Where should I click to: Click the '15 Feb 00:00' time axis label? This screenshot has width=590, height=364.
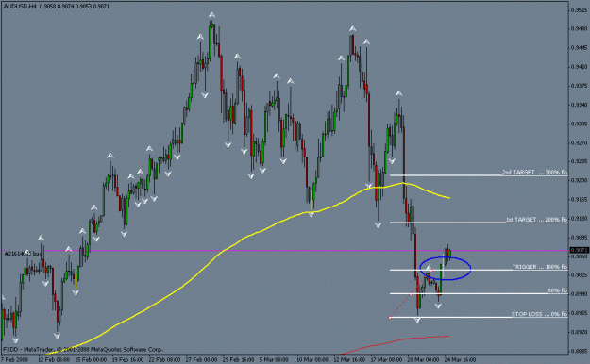point(91,360)
